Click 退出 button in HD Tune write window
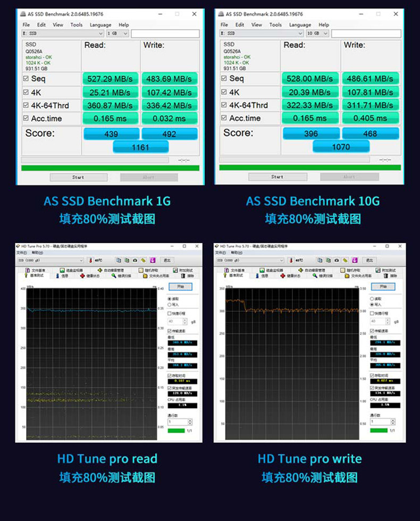The image size is (420, 521). coord(369,260)
